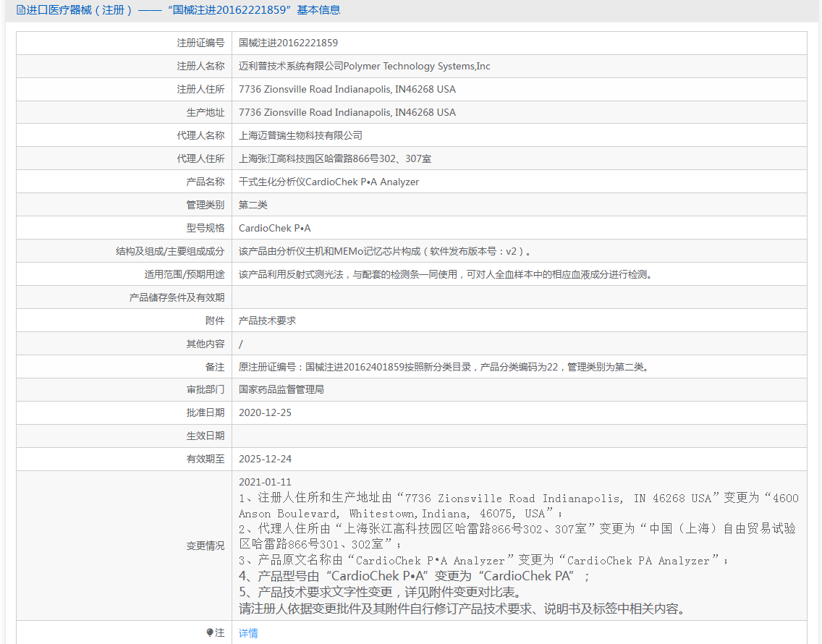
Task: Click the 注册人名称 label
Action: 200,66
